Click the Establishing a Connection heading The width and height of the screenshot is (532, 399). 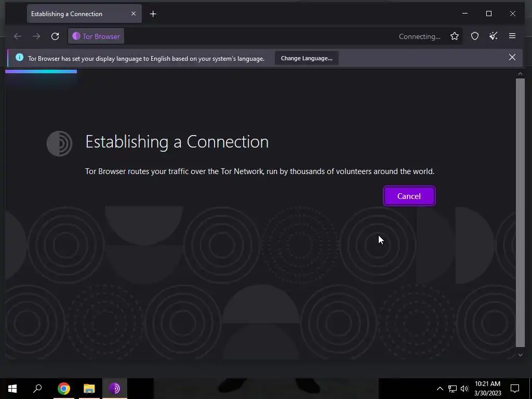click(177, 141)
